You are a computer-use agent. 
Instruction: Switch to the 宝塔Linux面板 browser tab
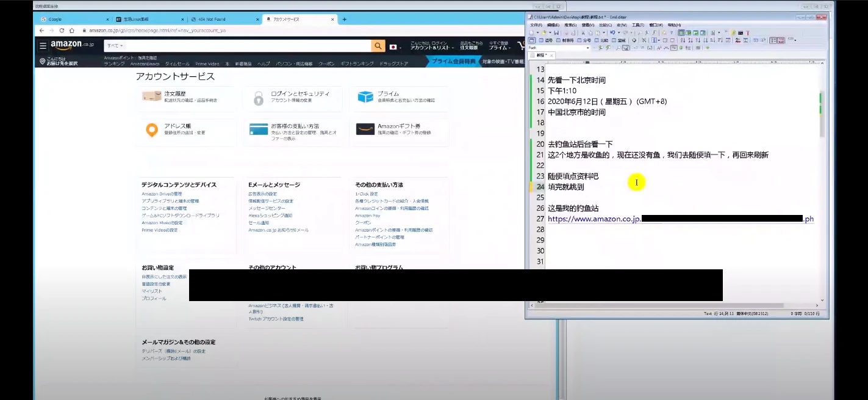tap(149, 19)
